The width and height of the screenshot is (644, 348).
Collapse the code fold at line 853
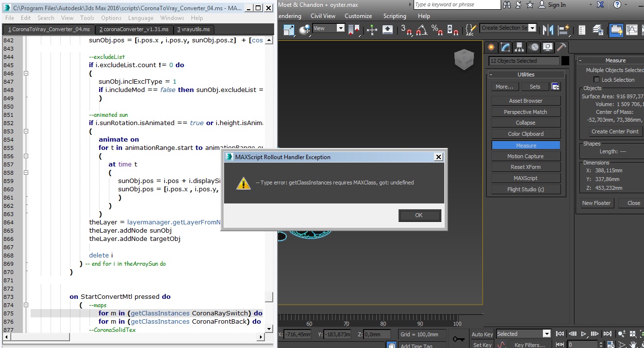(26, 131)
